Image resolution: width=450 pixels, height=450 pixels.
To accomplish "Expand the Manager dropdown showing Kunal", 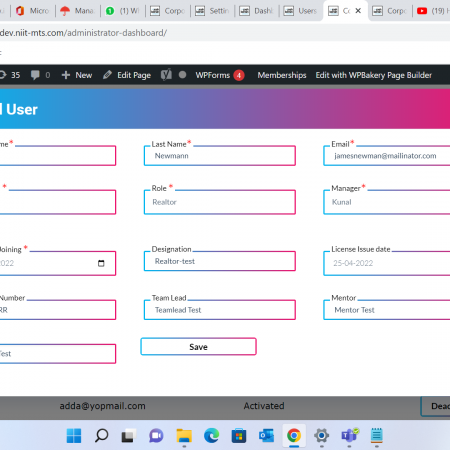I will [x=387, y=202].
